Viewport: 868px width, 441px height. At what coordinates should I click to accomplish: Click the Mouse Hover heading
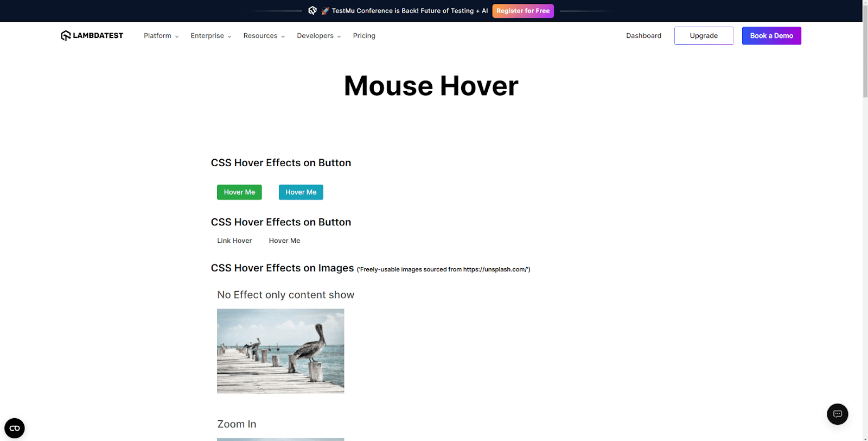tap(431, 86)
